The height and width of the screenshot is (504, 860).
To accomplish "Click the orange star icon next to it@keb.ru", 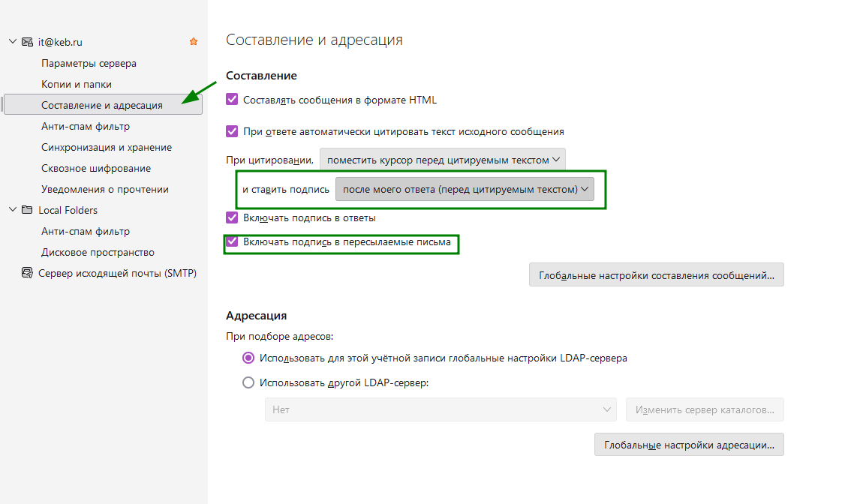I will tap(194, 42).
